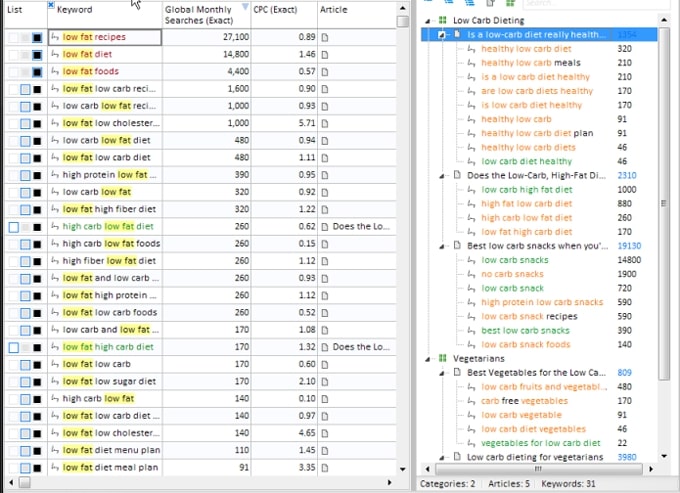The image size is (680, 493).
Task: Click the blue 2310 search total
Action: pos(627,176)
